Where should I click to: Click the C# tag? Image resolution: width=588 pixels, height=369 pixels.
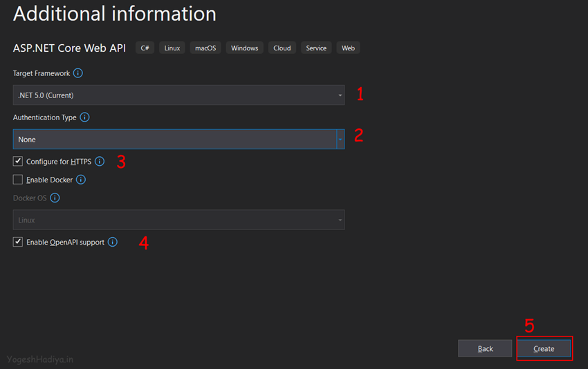click(x=145, y=48)
